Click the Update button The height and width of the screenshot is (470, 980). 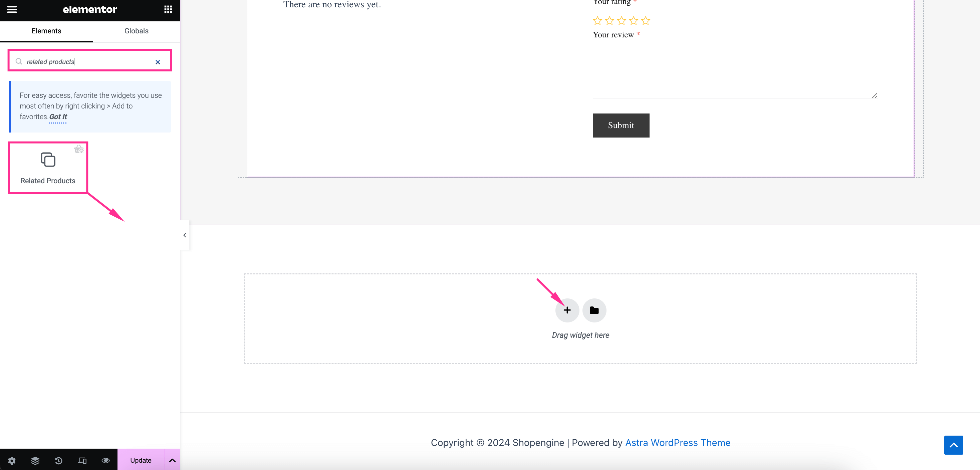141,460
